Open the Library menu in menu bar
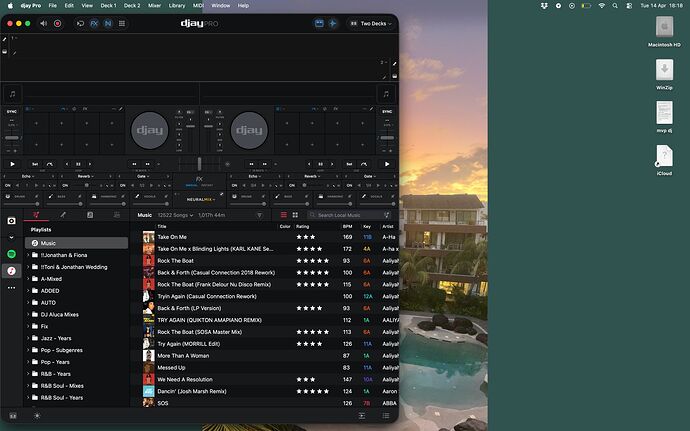 click(176, 6)
